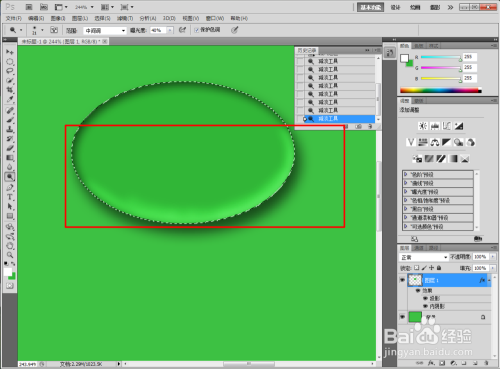Create a new layer from Layers panel footer
Image resolution: width=500 pixels, height=369 pixels.
pos(475,363)
